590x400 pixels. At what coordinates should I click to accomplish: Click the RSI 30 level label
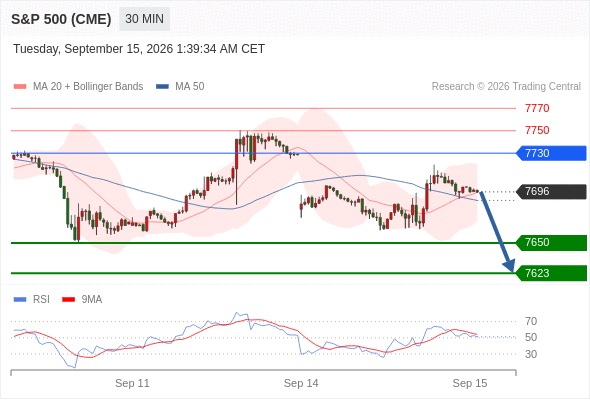(531, 354)
